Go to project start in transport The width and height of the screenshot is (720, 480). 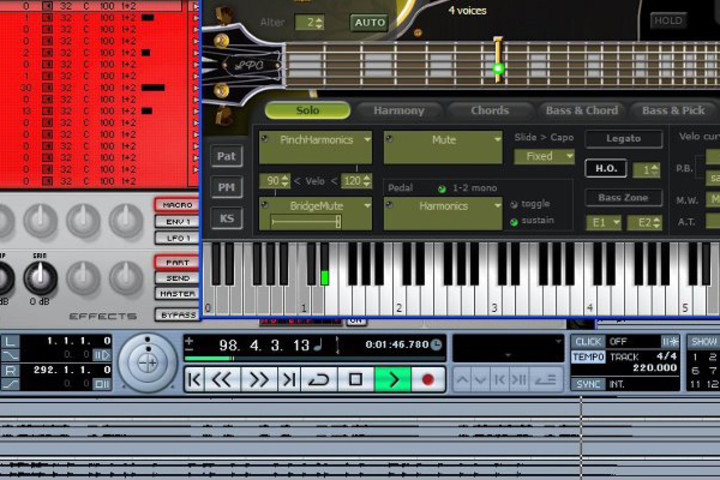pos(195,379)
